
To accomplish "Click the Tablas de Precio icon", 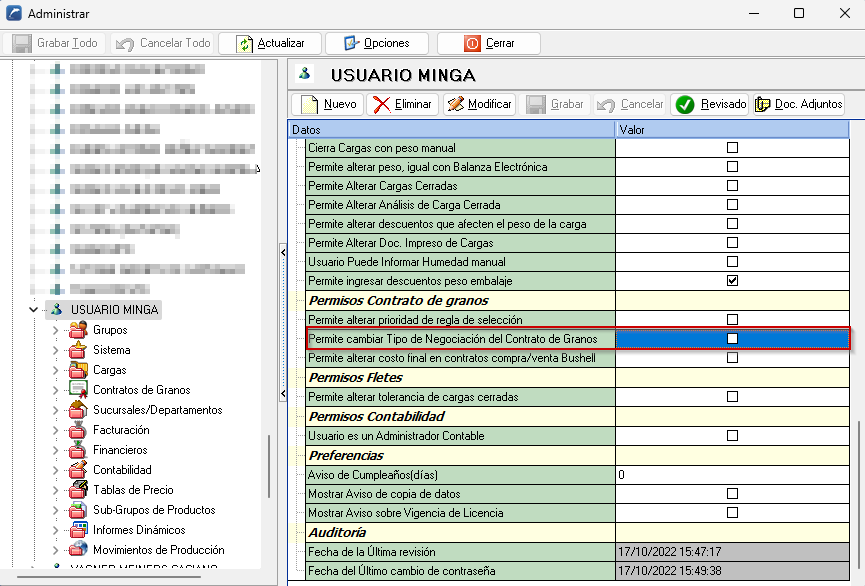I will [x=78, y=489].
